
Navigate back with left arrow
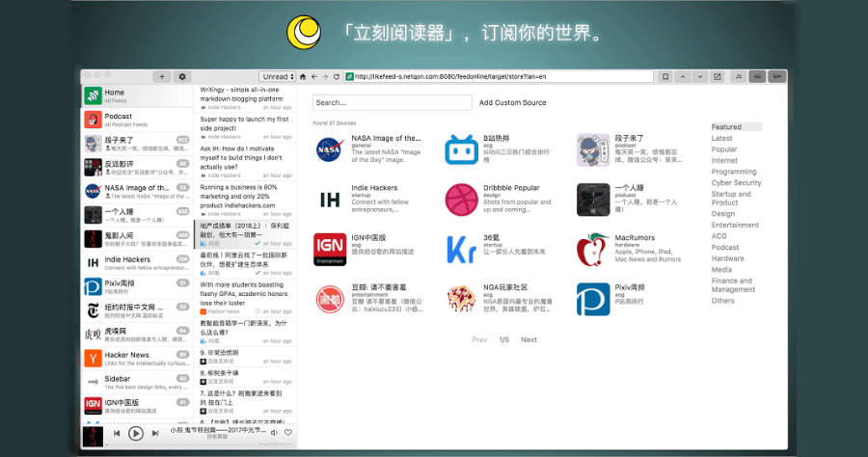(x=313, y=77)
